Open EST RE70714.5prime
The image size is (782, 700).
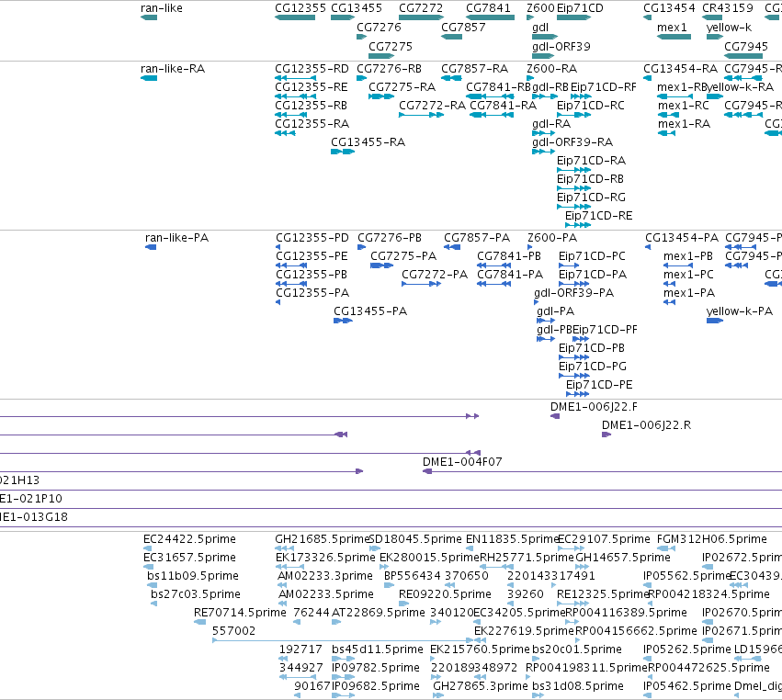pyautogui.click(x=240, y=612)
